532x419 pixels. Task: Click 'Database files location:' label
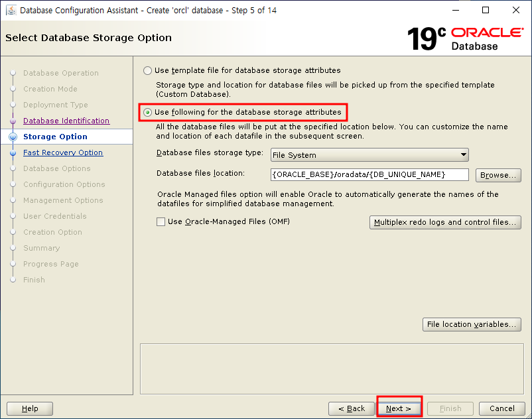pyautogui.click(x=200, y=173)
